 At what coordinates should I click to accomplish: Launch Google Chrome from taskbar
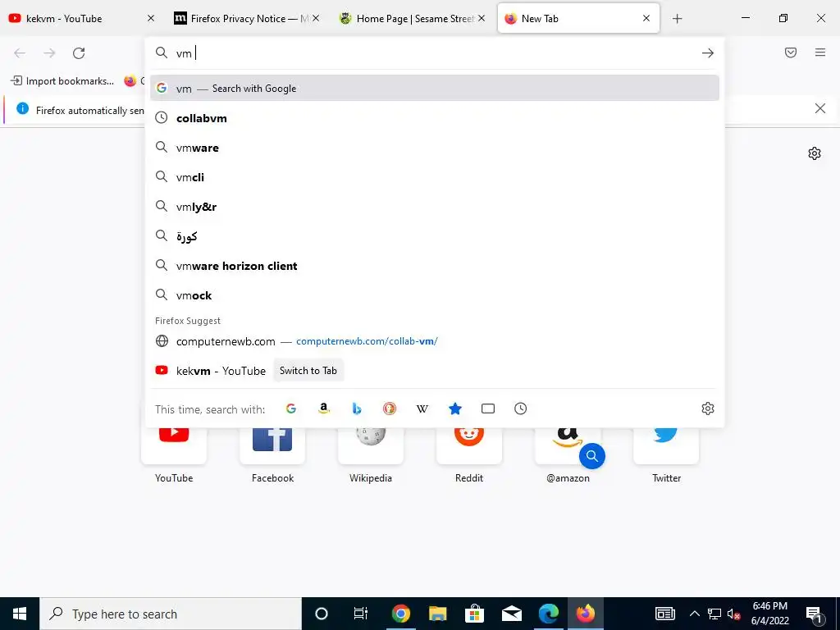400,614
